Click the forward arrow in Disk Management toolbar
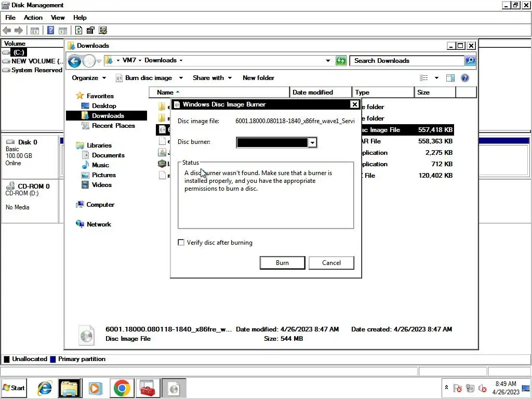 pyautogui.click(x=19, y=31)
